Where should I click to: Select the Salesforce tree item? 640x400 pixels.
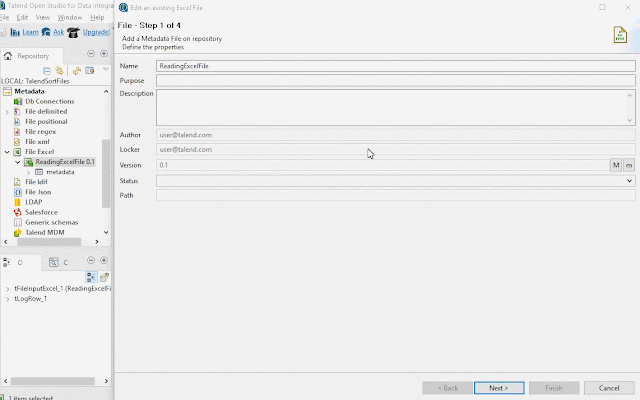[x=41, y=212]
